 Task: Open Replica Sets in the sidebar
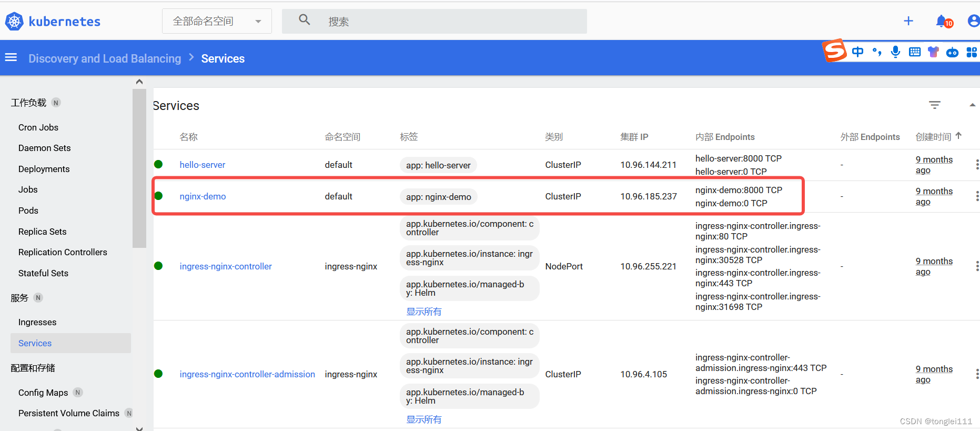tap(42, 232)
